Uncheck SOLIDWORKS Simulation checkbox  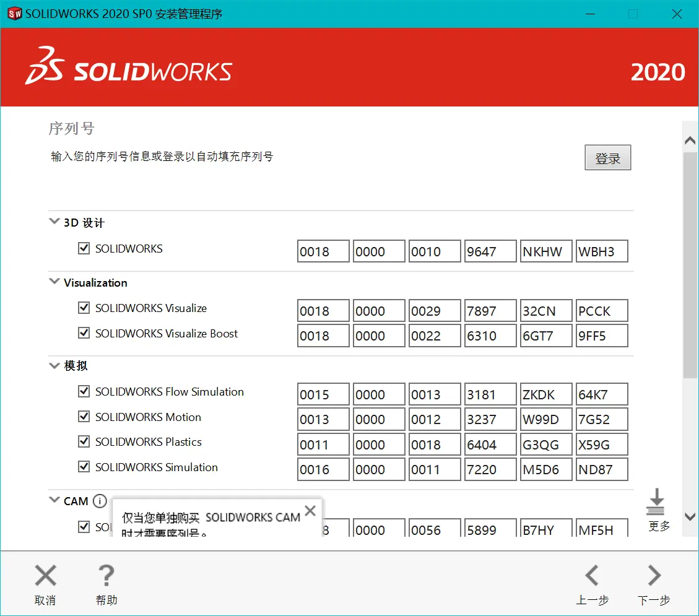tap(84, 467)
